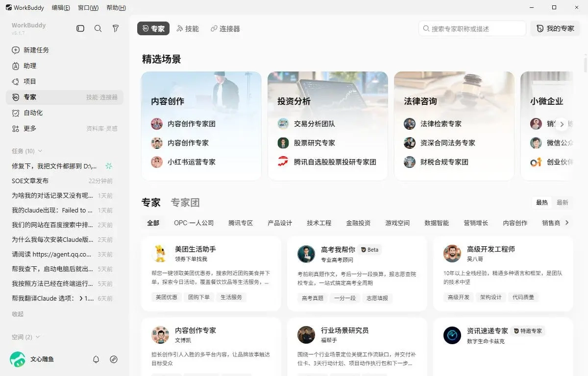Viewport: 588px width, 376px height.
Task: Click the link icon beside the bell
Action: [x=114, y=359]
